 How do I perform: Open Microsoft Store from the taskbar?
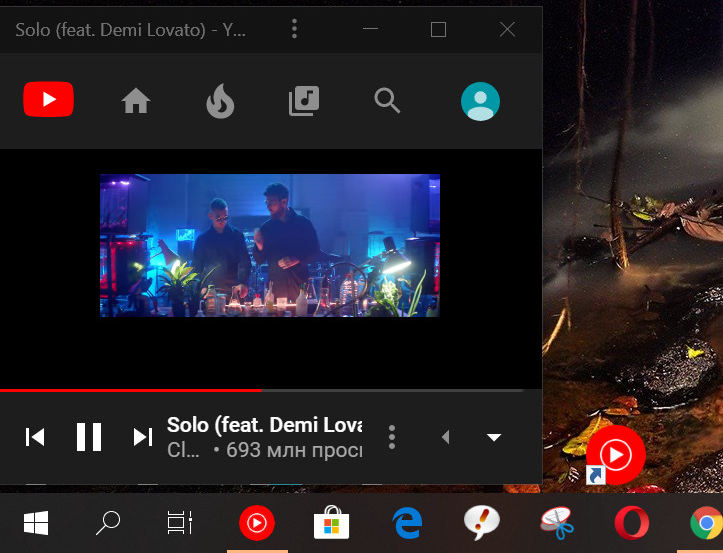(x=332, y=522)
